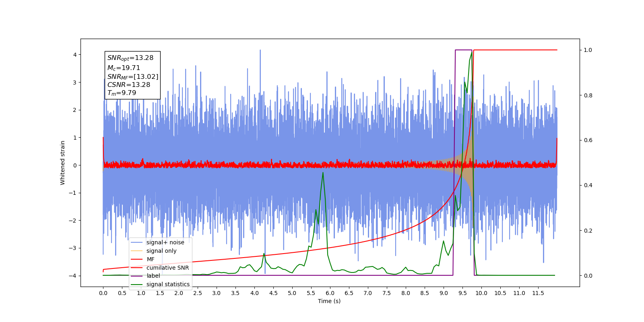Click the 9.5 tick on time axis
Screen dimensions: 644x322
click(462, 293)
